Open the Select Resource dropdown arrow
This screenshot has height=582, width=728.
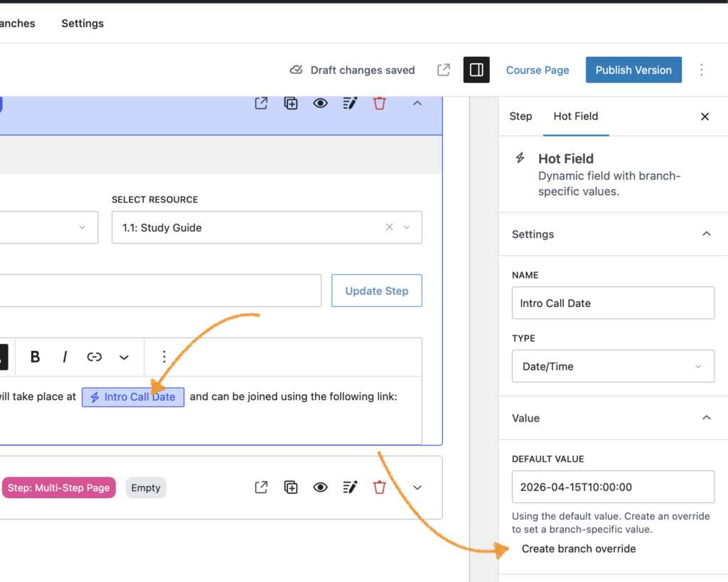[407, 227]
